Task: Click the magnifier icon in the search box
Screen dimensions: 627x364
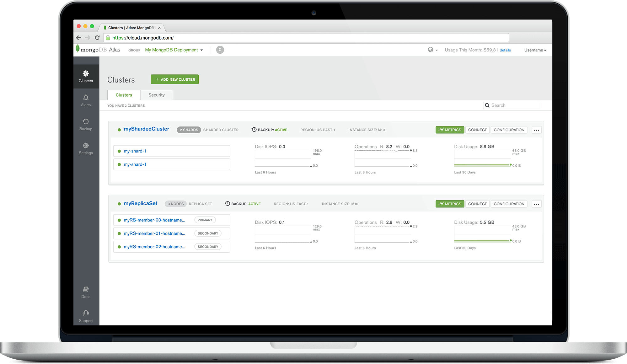Action: (x=487, y=105)
